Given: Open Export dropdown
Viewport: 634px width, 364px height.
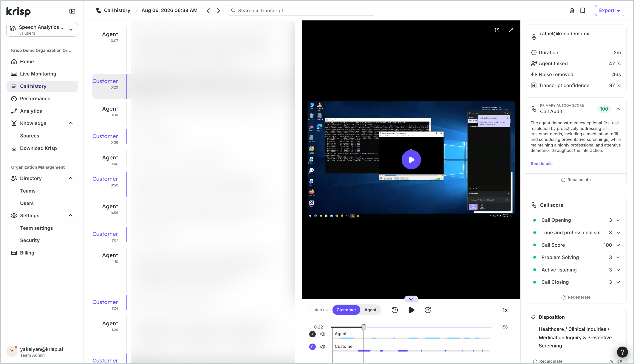Looking at the screenshot, I should [x=610, y=11].
